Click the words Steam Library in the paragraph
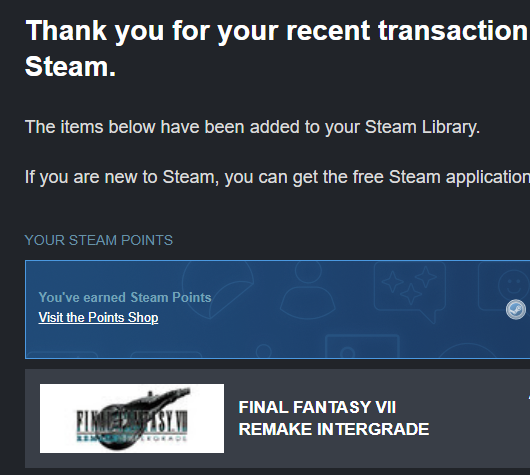 click(423, 127)
